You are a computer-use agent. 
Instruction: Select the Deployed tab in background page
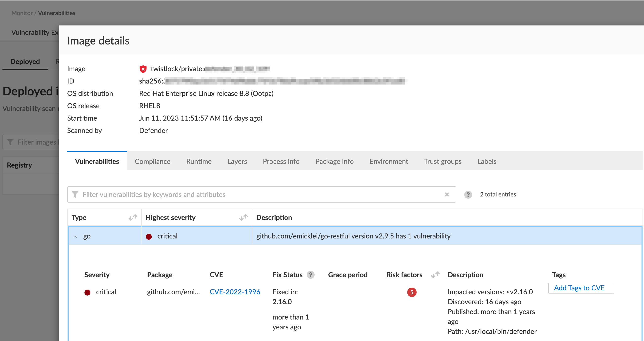pyautogui.click(x=25, y=62)
